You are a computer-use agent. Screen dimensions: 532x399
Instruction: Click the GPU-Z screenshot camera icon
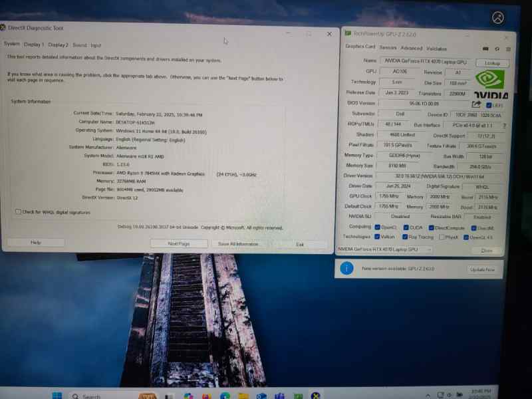click(485, 49)
